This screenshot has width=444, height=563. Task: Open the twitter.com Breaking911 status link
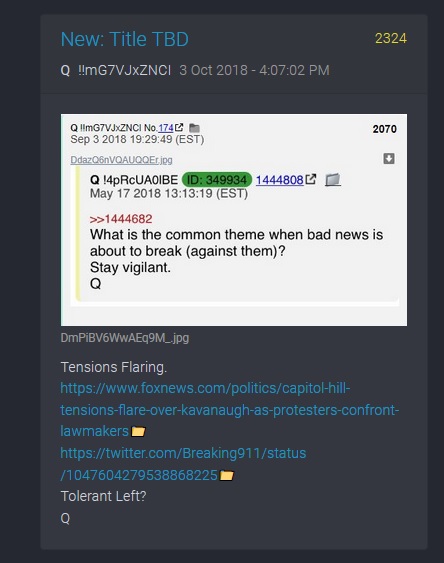tap(183, 464)
